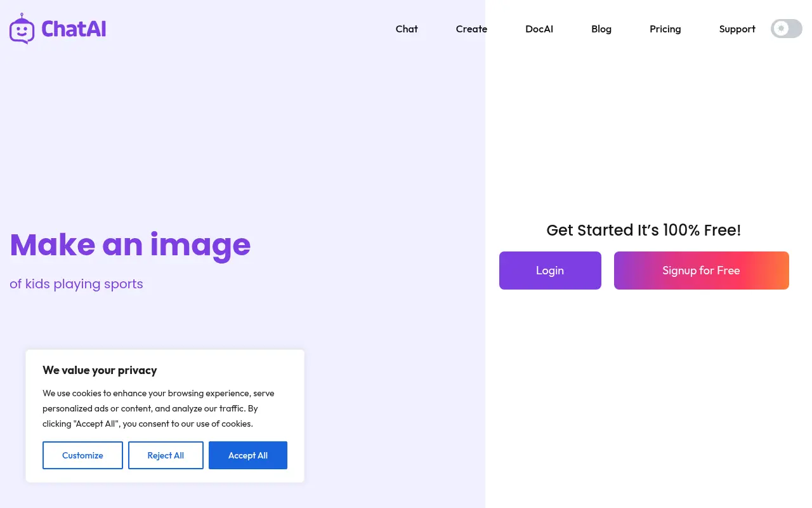Reject All cookies in privacy banner
Screen dimensions: 812x508
pyautogui.click(x=166, y=455)
